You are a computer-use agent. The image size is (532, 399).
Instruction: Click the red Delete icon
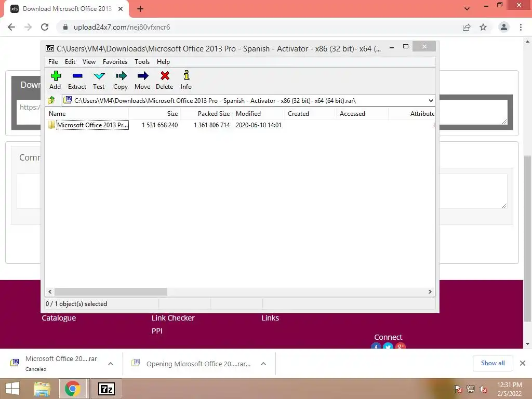point(165,76)
